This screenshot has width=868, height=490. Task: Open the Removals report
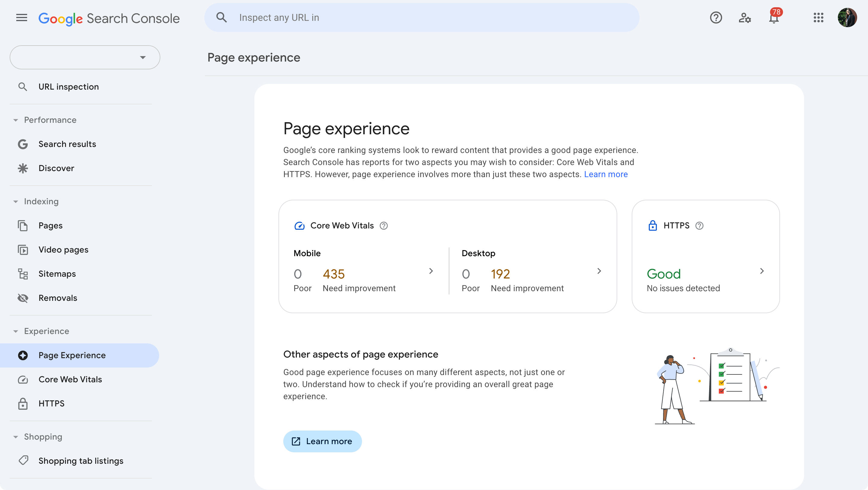(58, 298)
